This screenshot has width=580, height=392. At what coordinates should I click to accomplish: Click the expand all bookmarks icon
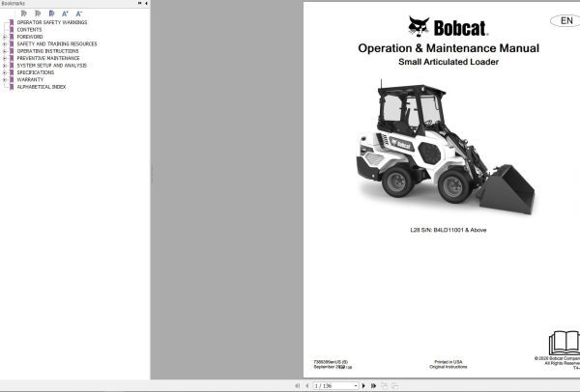23,14
